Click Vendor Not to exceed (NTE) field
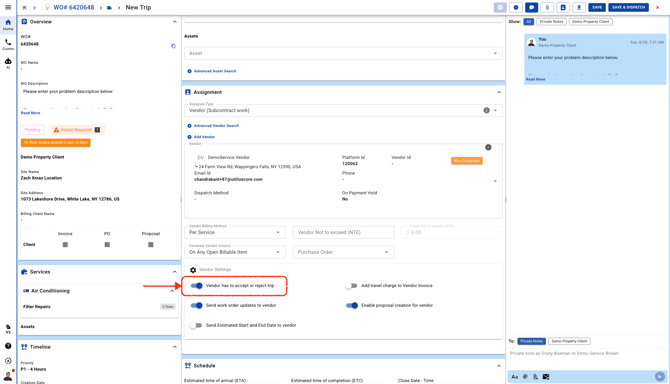Screen dimensions: 670x384 tap(343, 232)
